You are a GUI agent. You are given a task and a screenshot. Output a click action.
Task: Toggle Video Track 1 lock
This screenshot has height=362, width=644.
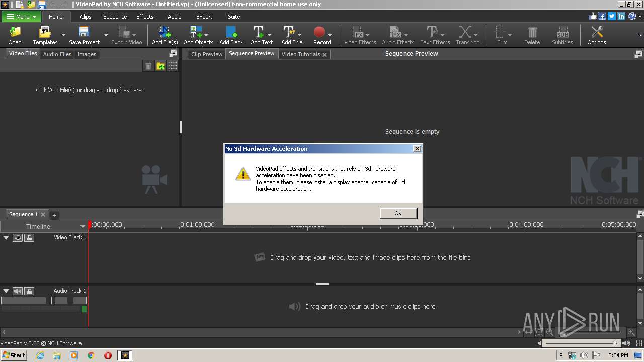(x=29, y=237)
